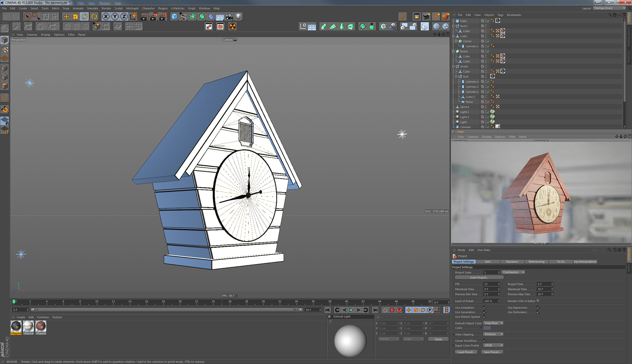Go to the end of animation
Viewport: 632px width, 364px height.
375,310
